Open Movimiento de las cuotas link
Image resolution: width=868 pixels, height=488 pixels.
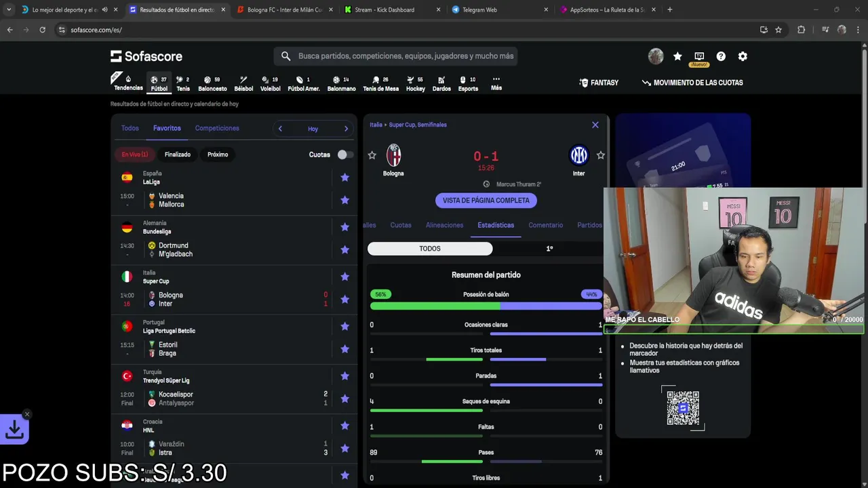(692, 83)
